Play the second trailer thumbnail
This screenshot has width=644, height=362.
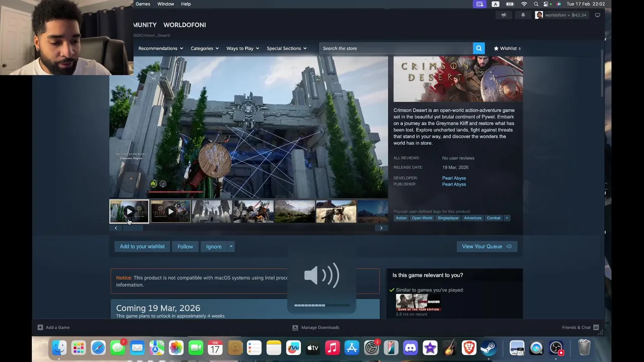171,212
